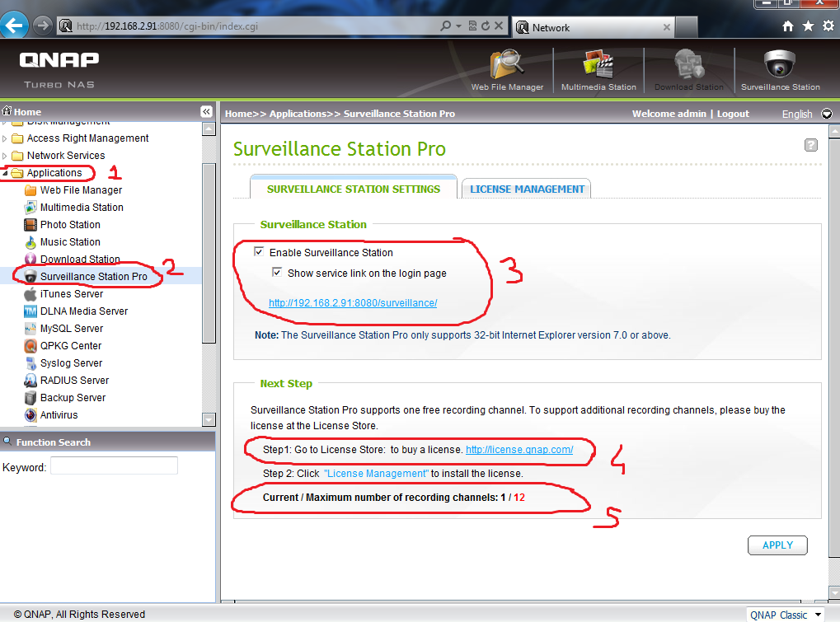Click the Apply button
This screenshot has width=840, height=622.
777,545
